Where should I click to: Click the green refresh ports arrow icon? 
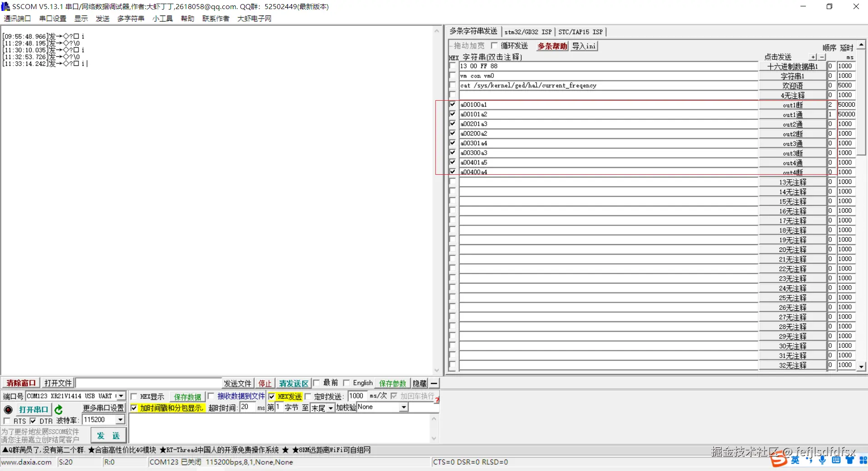click(x=59, y=410)
